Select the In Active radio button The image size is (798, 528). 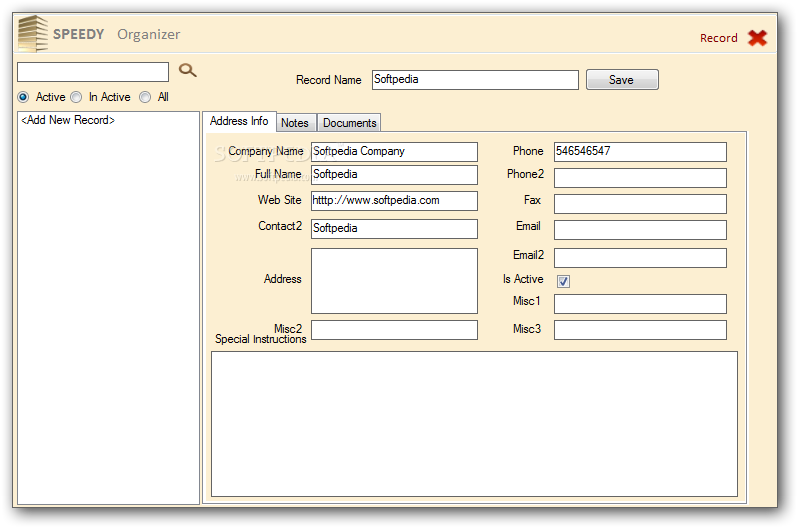point(76,97)
